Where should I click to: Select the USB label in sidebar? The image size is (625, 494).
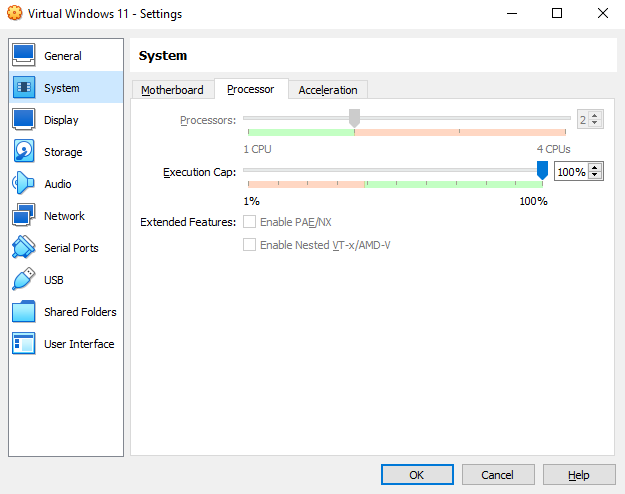tap(54, 280)
